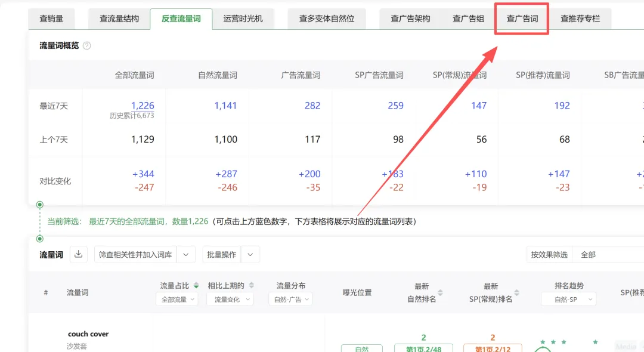This screenshot has height=352, width=644.
Task: Click the 流量词概览 help question icon
Action: pos(86,45)
